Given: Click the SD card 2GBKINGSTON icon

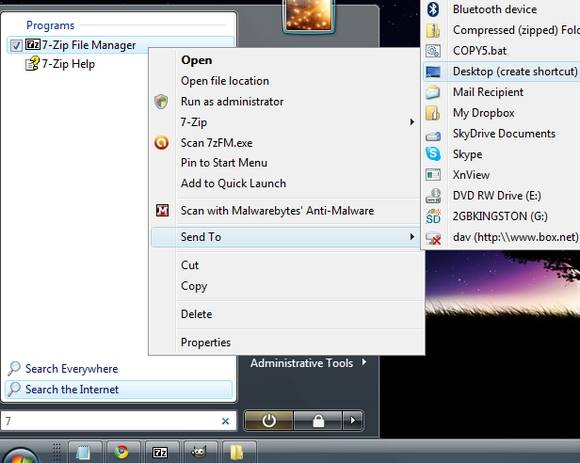Looking at the screenshot, I should tap(433, 216).
